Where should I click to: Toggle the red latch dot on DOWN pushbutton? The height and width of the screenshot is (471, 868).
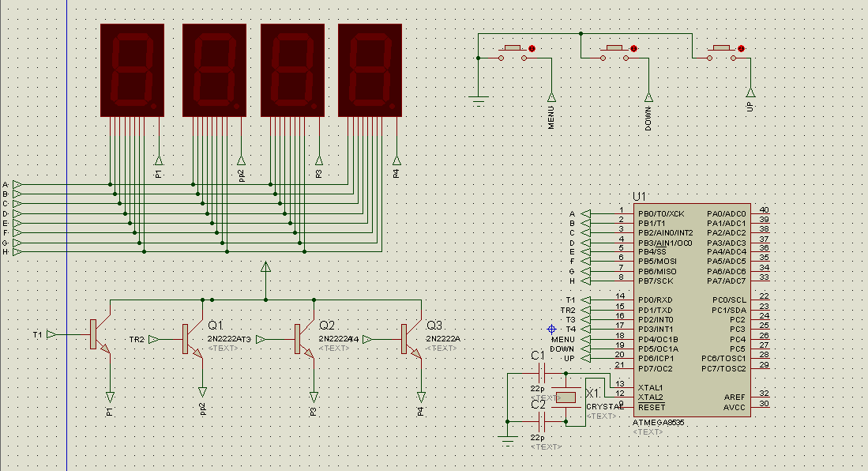(x=634, y=49)
